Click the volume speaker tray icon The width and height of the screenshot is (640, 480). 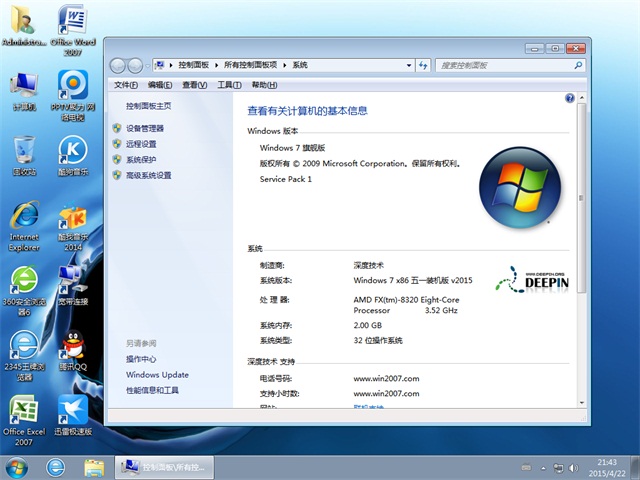pyautogui.click(x=573, y=468)
